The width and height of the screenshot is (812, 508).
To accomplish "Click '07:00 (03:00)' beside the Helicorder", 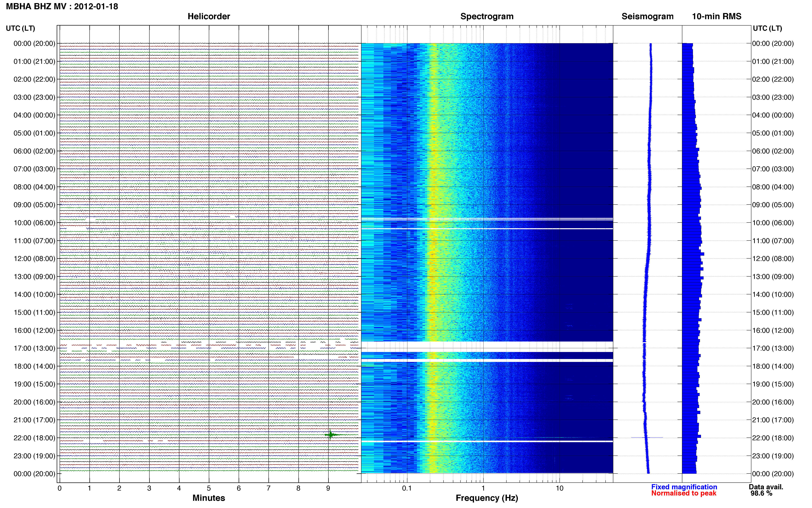I will [x=34, y=169].
